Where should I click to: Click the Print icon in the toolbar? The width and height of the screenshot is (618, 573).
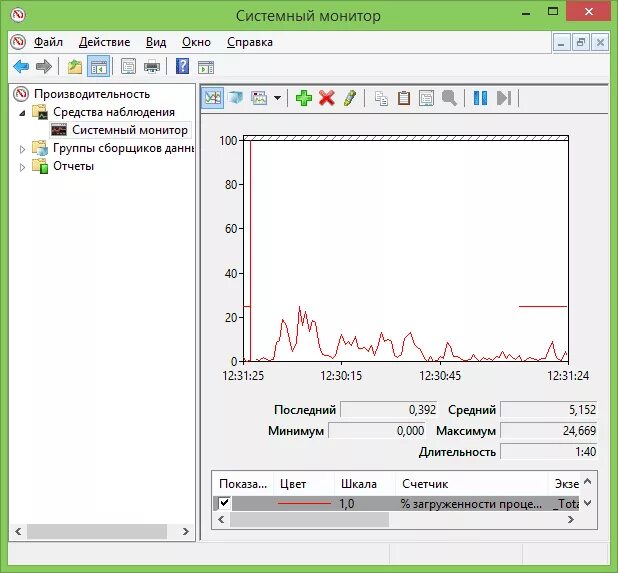(152, 67)
